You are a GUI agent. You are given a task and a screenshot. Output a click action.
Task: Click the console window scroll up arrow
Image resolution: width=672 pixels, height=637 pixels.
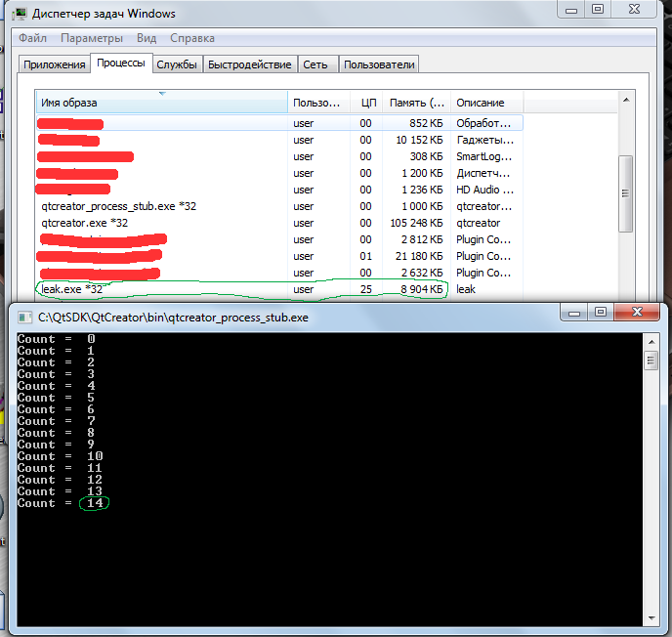651,341
